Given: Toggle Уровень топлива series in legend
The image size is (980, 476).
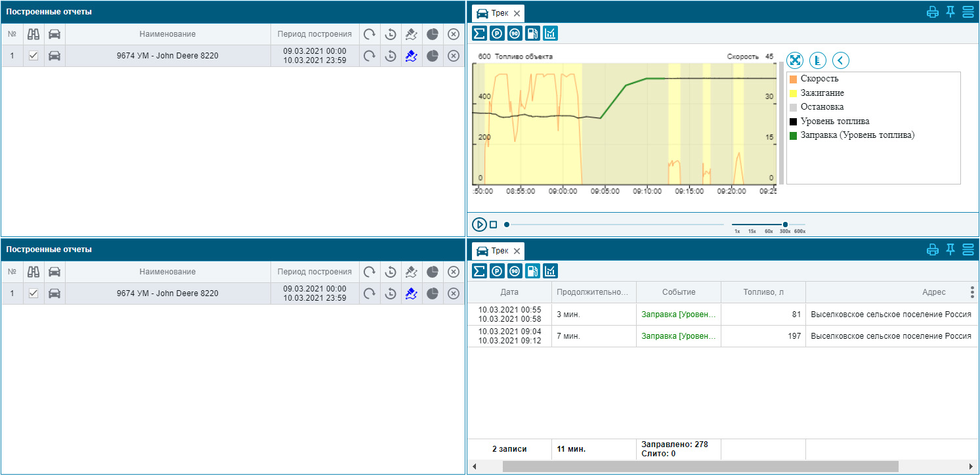Looking at the screenshot, I should [x=830, y=121].
